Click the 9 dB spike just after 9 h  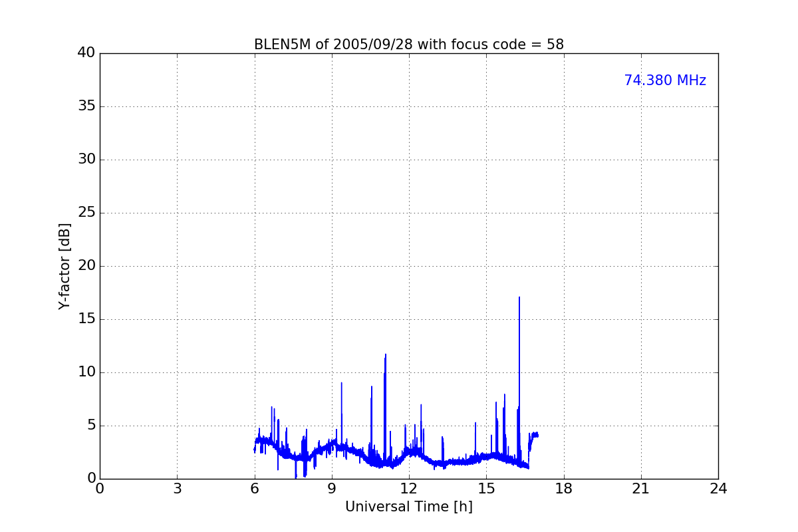click(342, 383)
